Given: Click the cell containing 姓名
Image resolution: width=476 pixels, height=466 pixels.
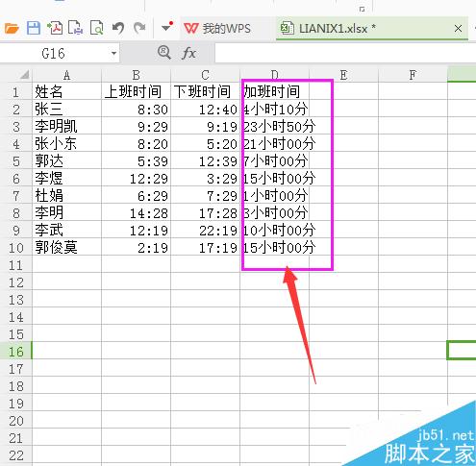Looking at the screenshot, I should pyautogui.click(x=66, y=91).
